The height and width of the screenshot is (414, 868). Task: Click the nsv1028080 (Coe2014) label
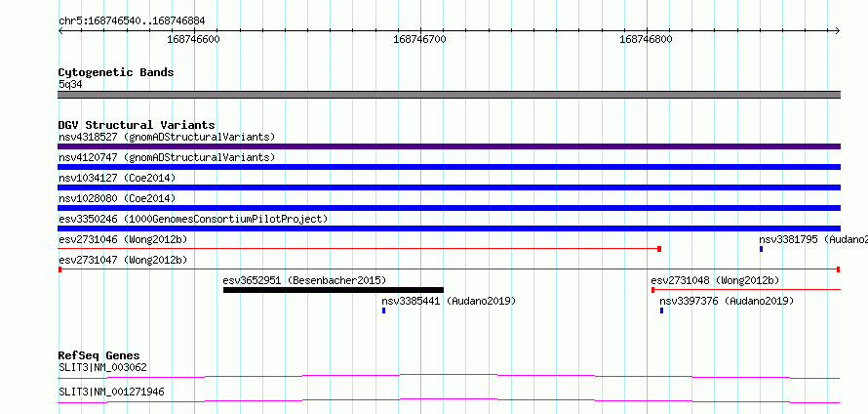117,198
